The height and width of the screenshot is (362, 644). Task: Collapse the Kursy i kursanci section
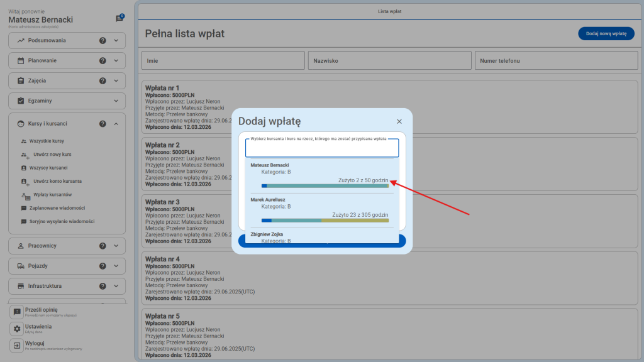point(116,124)
